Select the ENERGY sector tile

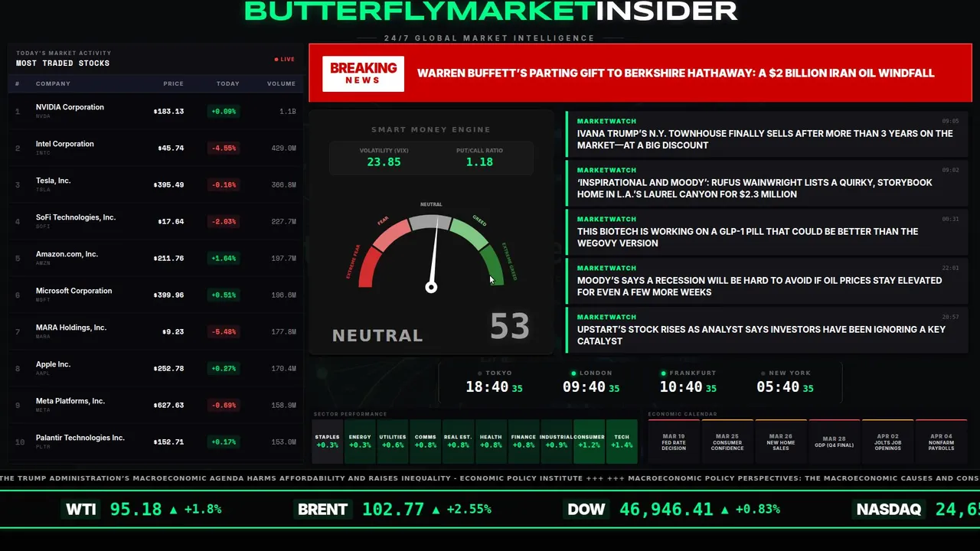pos(360,442)
